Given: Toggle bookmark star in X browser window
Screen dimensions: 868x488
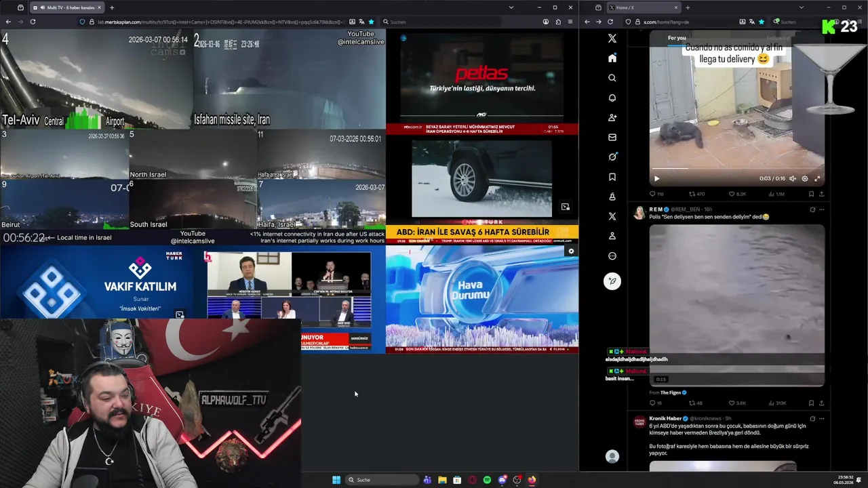Looking at the screenshot, I should pos(762,22).
